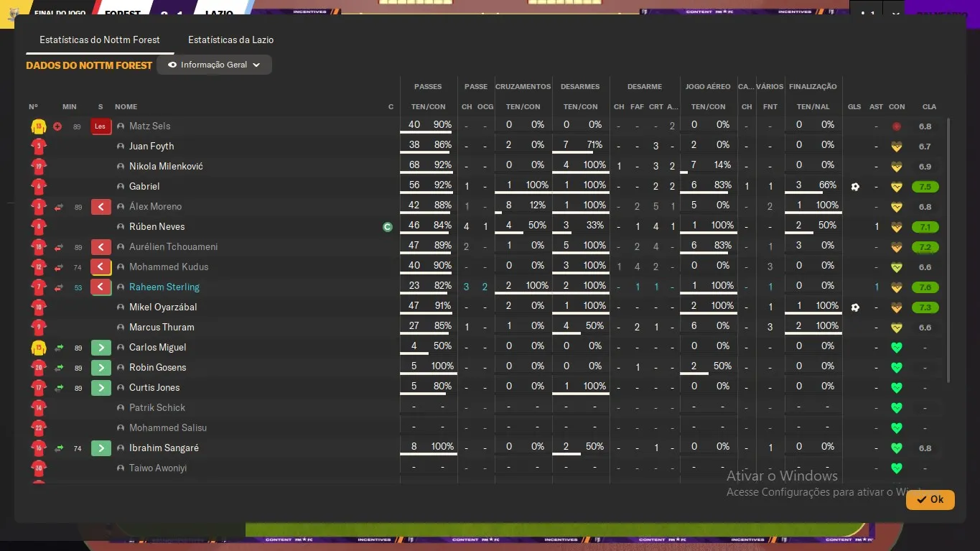This screenshot has width=980, height=551.
Task: Click the 53 minute value in Sterling's row
Action: tap(78, 288)
